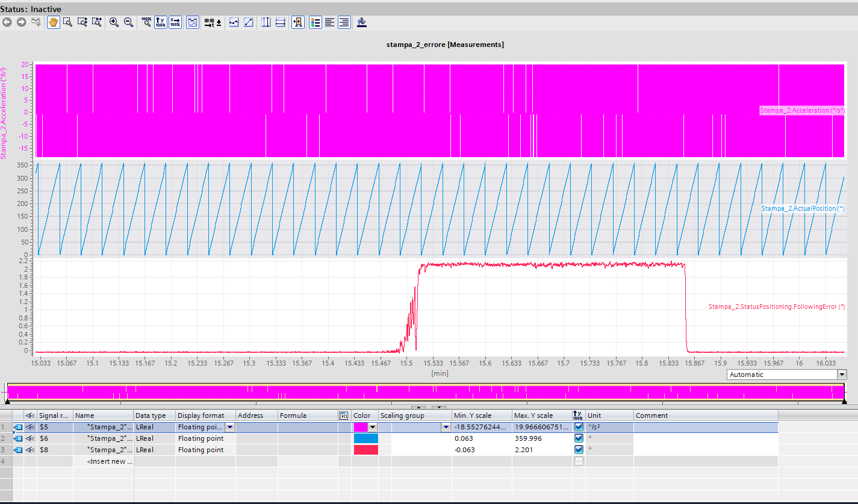Uncheck auto-scale checkbox for signal $8
858x504 pixels.
point(579,450)
